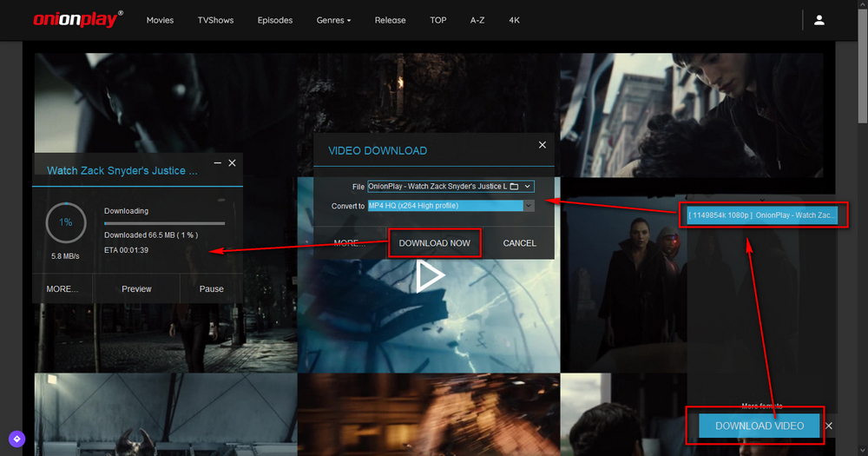Expand the File path dropdown arrow

click(528, 186)
